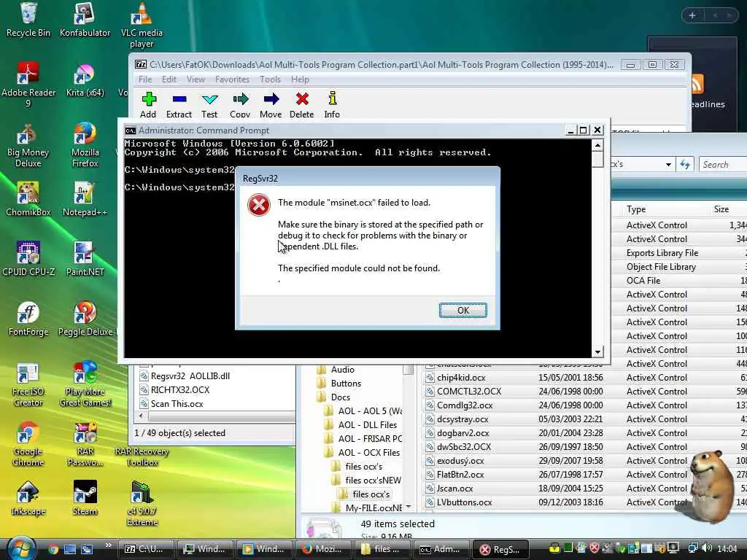
Task: Click the Explorer refresh button
Action: (684, 165)
